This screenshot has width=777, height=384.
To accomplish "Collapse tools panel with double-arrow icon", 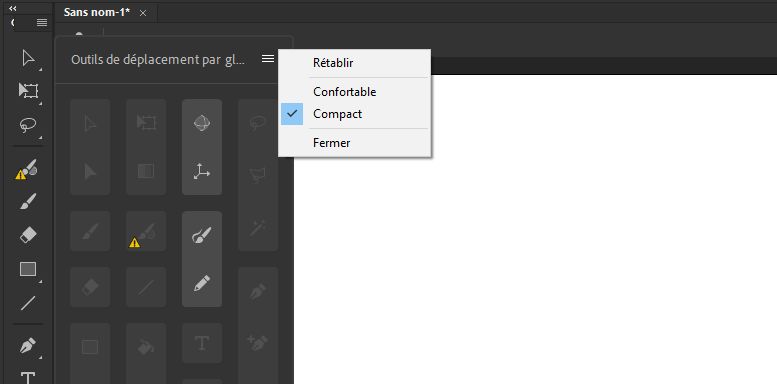I will coord(13,8).
